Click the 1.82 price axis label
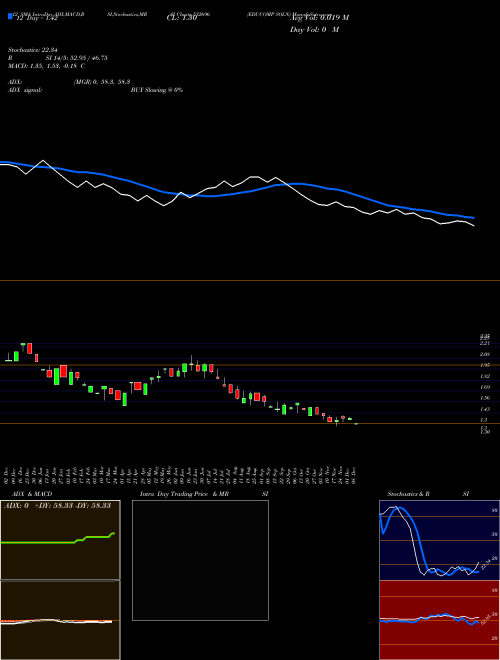Image resolution: width=500 pixels, height=660 pixels. click(485, 376)
